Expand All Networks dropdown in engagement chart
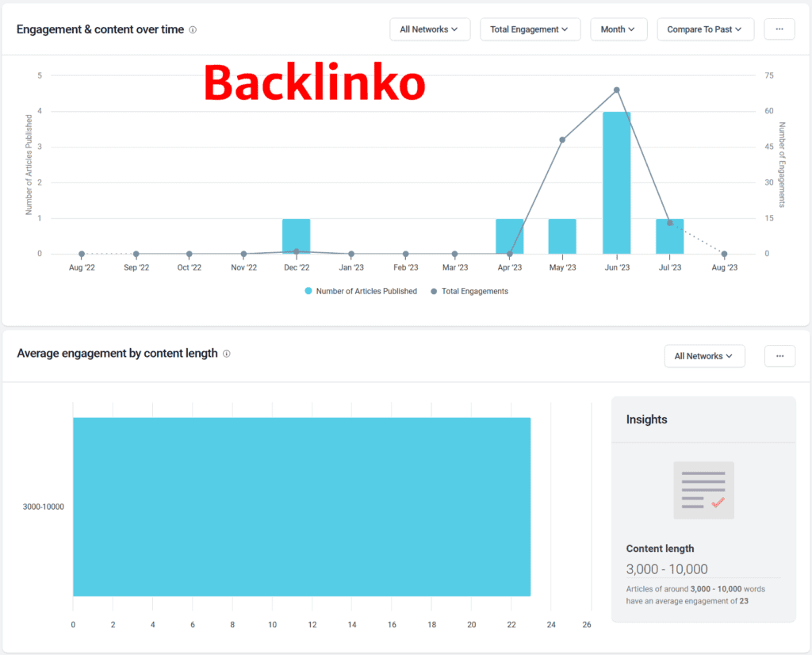The height and width of the screenshot is (655, 812). click(x=430, y=29)
